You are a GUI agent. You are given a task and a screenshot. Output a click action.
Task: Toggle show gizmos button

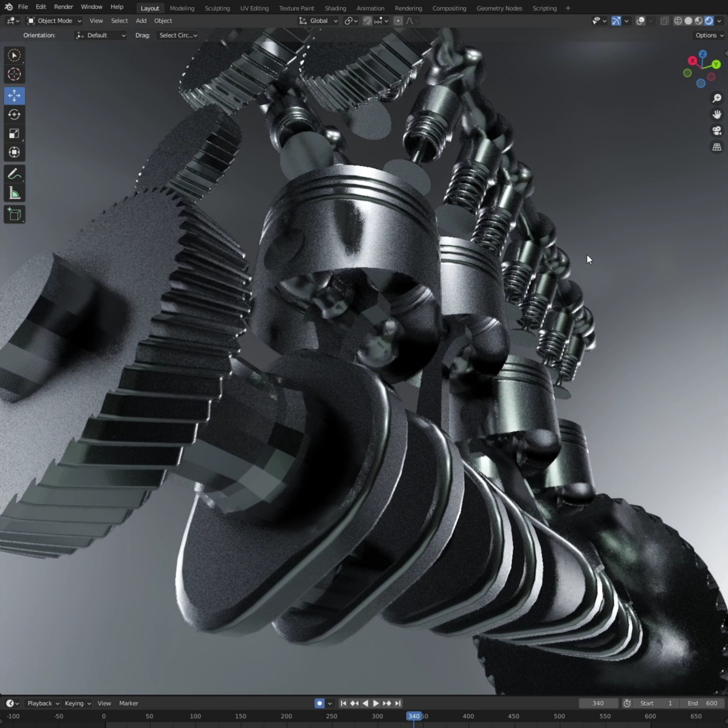click(616, 21)
